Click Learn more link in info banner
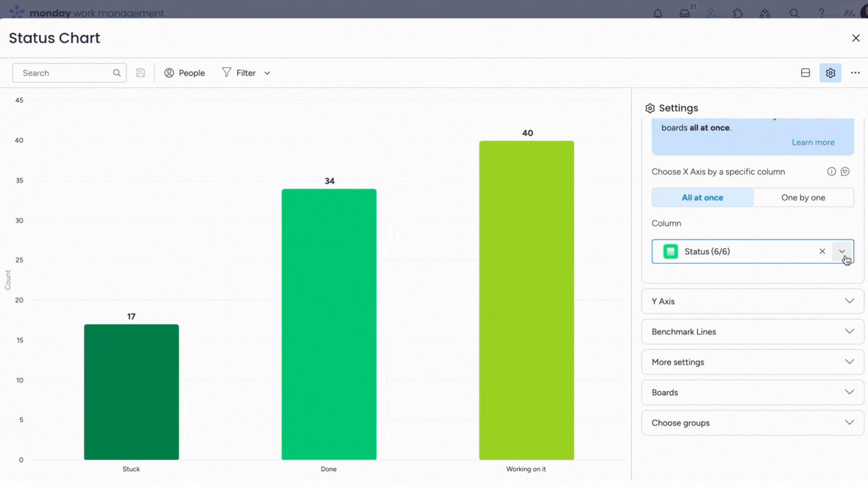This screenshot has width=868, height=488. (812, 142)
